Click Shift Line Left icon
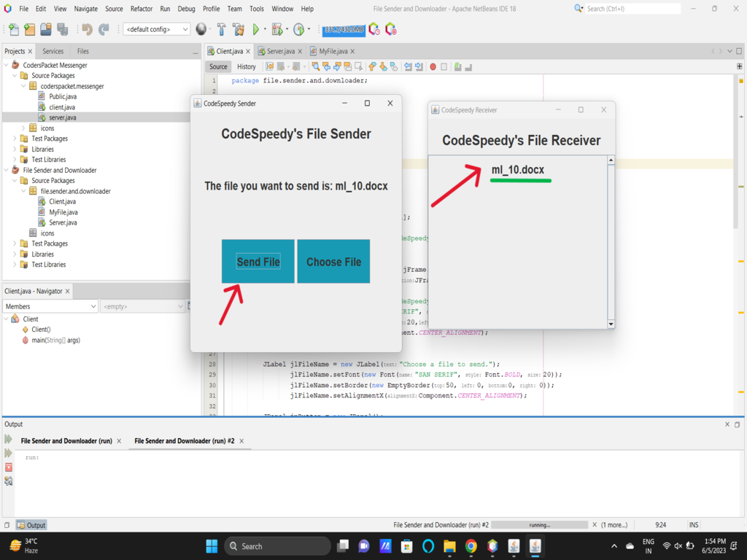The height and width of the screenshot is (560, 747). pyautogui.click(x=408, y=66)
